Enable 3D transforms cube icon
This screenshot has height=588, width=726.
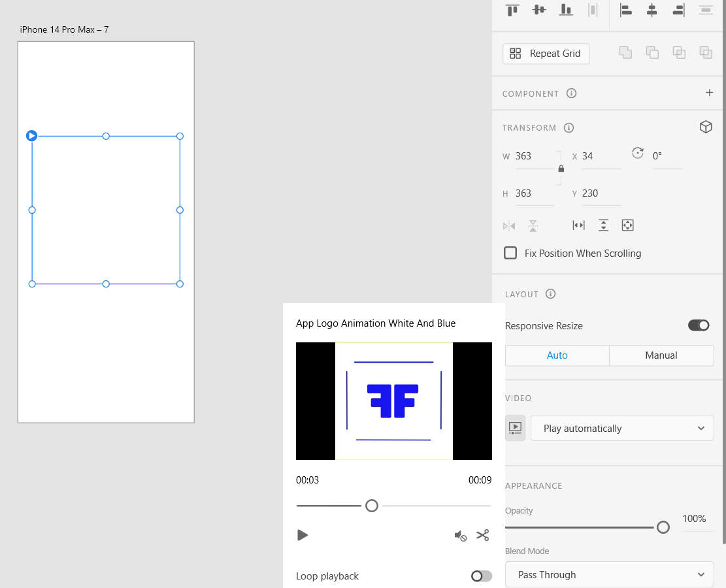pos(706,127)
